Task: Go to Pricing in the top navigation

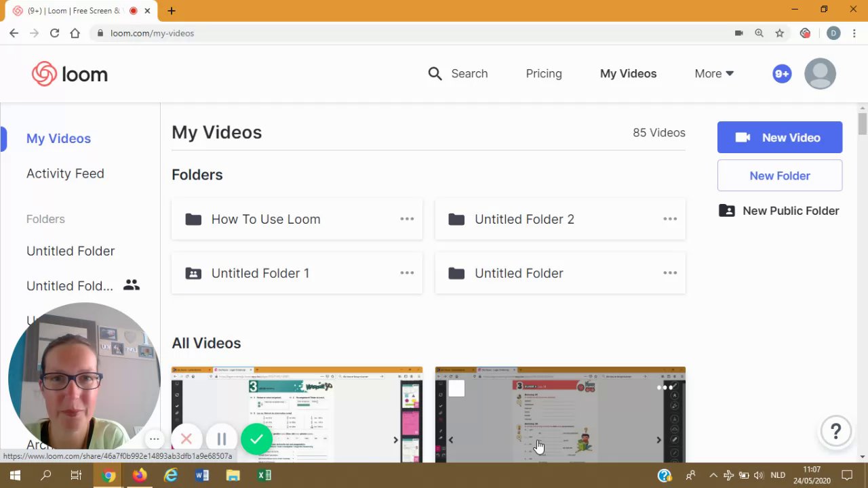Action: point(544,74)
